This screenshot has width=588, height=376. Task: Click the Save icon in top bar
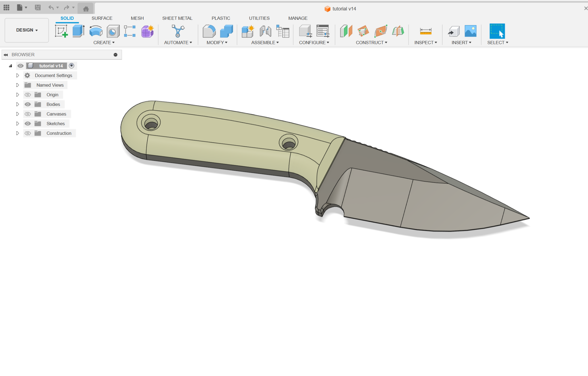(x=38, y=8)
